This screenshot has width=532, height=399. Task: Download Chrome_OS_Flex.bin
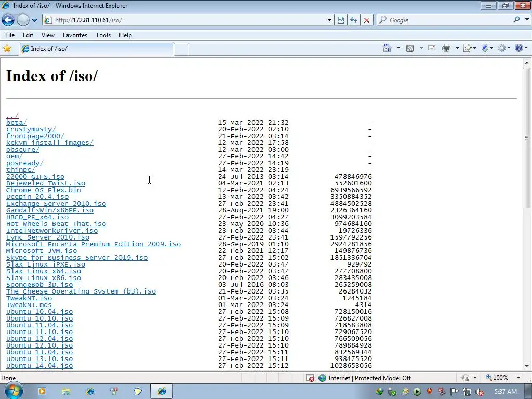click(44, 190)
